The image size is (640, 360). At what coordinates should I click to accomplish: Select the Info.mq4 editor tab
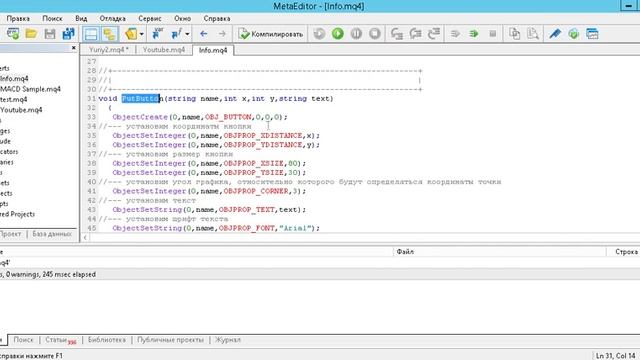213,50
